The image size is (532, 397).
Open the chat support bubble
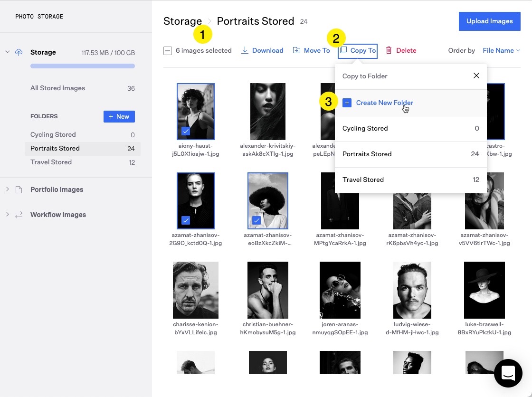(x=508, y=373)
